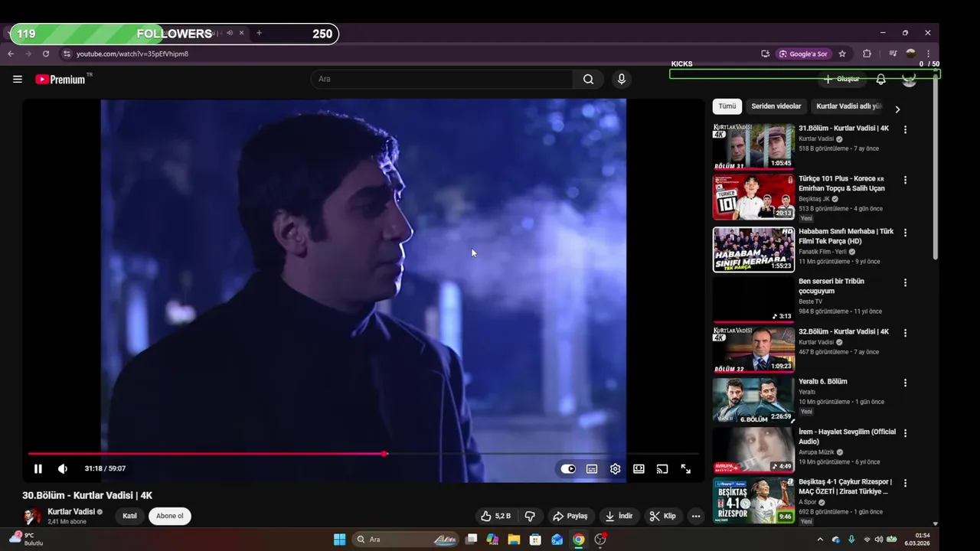
Task: Open the Windows Start menu
Action: [339, 540]
